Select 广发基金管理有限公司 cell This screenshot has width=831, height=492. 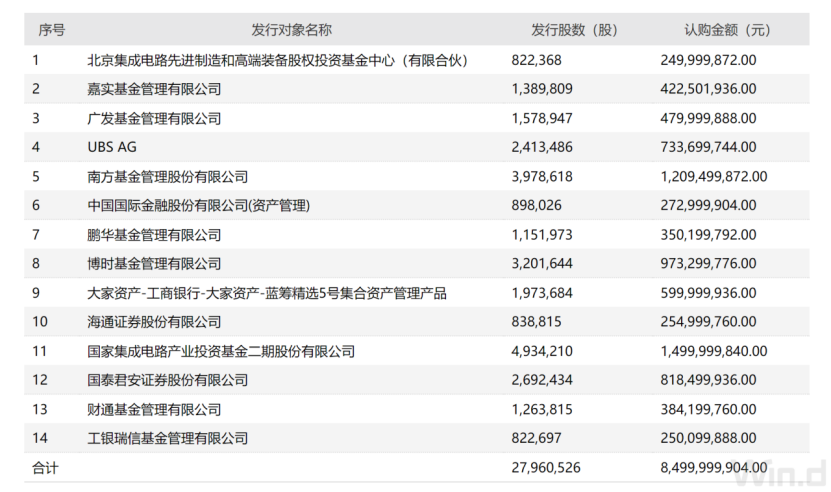[x=154, y=118]
